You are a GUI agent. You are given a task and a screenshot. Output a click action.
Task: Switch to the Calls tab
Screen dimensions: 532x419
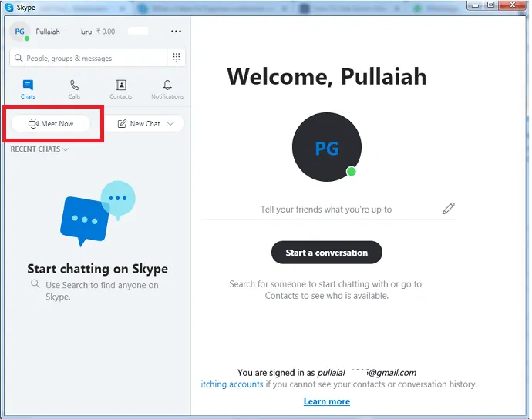click(x=74, y=89)
